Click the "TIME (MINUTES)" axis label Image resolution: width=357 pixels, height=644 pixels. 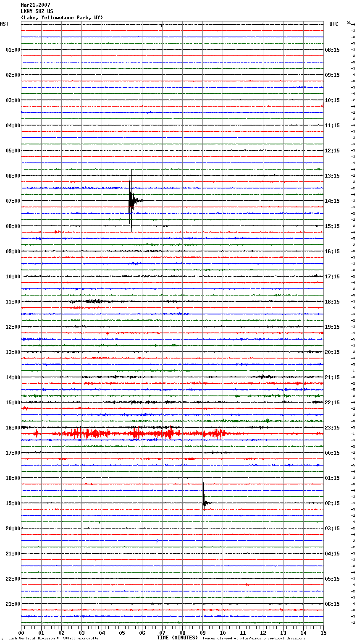pyautogui.click(x=177, y=638)
